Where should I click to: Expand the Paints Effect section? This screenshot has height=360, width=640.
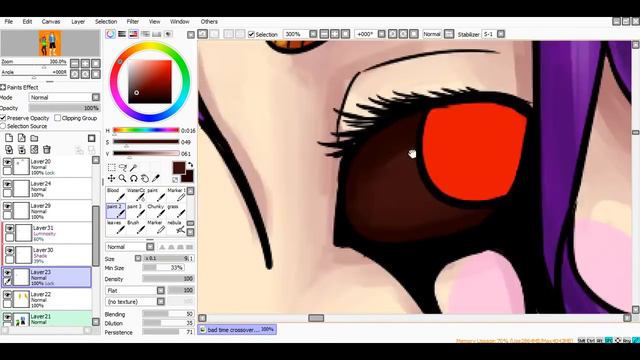coord(3,87)
